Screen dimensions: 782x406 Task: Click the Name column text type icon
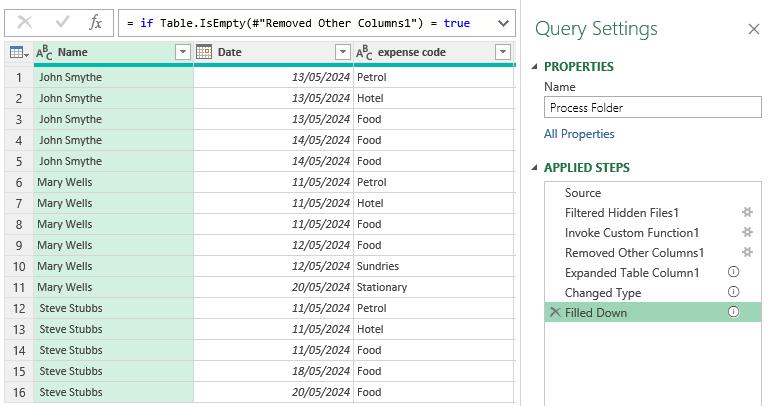(x=44, y=52)
